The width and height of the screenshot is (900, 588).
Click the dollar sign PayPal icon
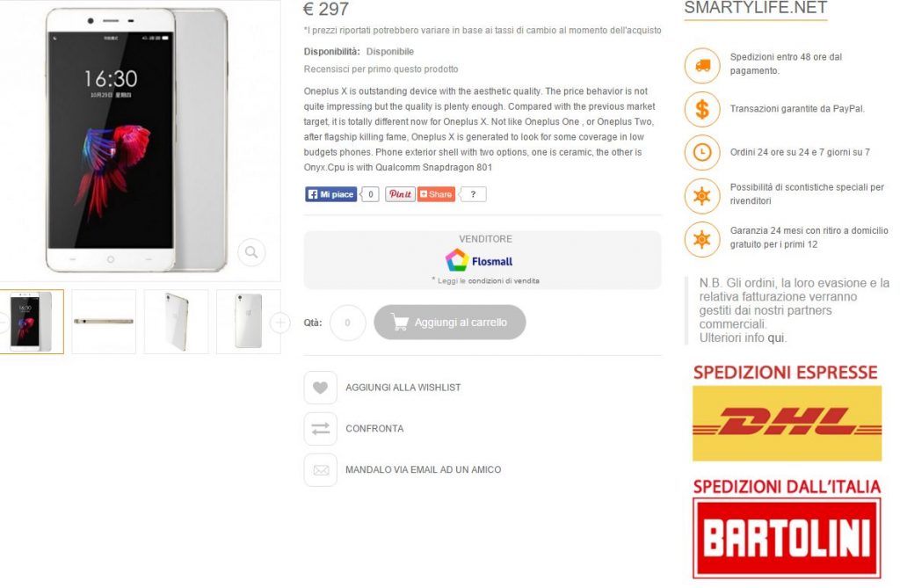(x=702, y=108)
